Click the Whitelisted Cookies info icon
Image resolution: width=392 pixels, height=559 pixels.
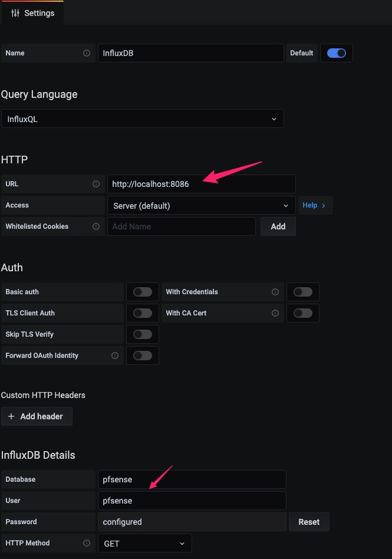click(x=96, y=226)
